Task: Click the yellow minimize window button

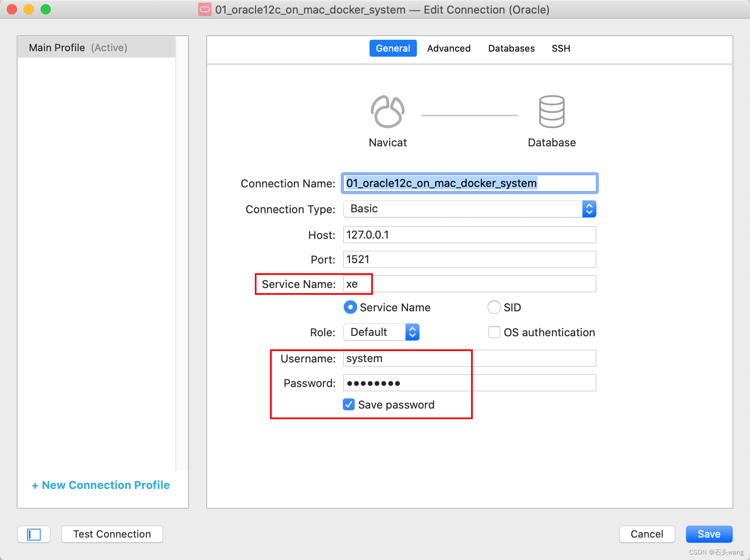Action: [x=29, y=9]
